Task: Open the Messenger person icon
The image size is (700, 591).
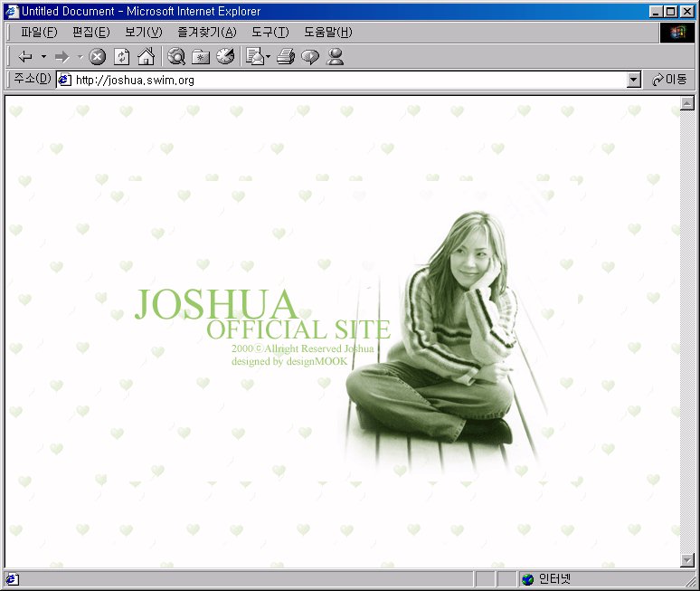Action: coord(336,57)
